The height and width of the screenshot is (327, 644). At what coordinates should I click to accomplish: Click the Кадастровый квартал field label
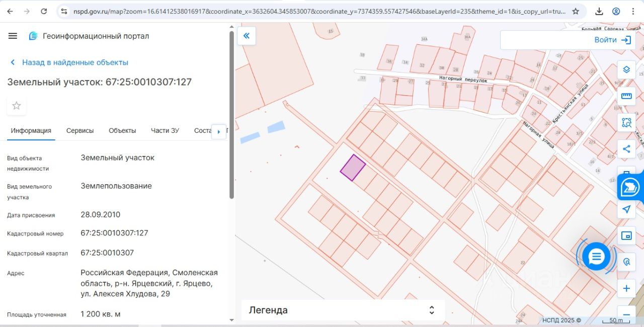pos(37,253)
